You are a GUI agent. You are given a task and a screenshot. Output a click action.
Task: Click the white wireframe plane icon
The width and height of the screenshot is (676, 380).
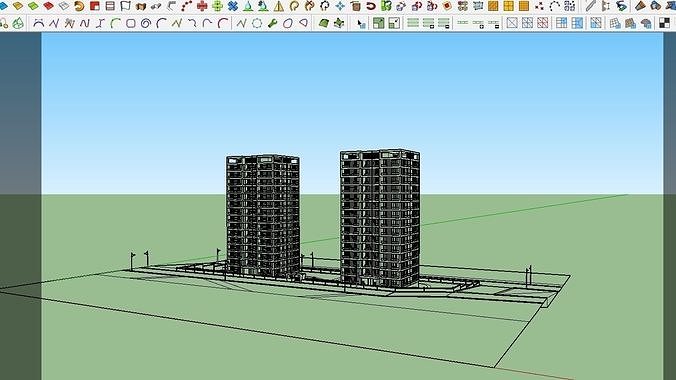point(64,6)
